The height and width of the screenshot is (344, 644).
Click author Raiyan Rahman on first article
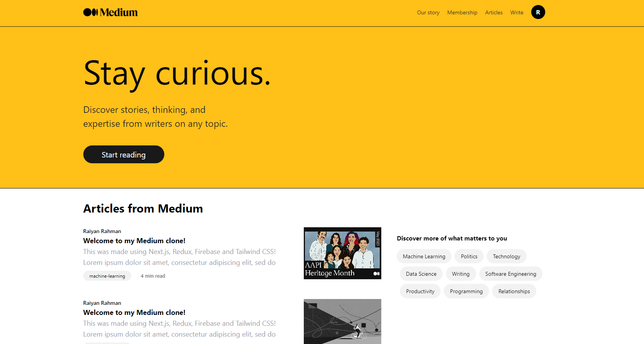click(102, 231)
